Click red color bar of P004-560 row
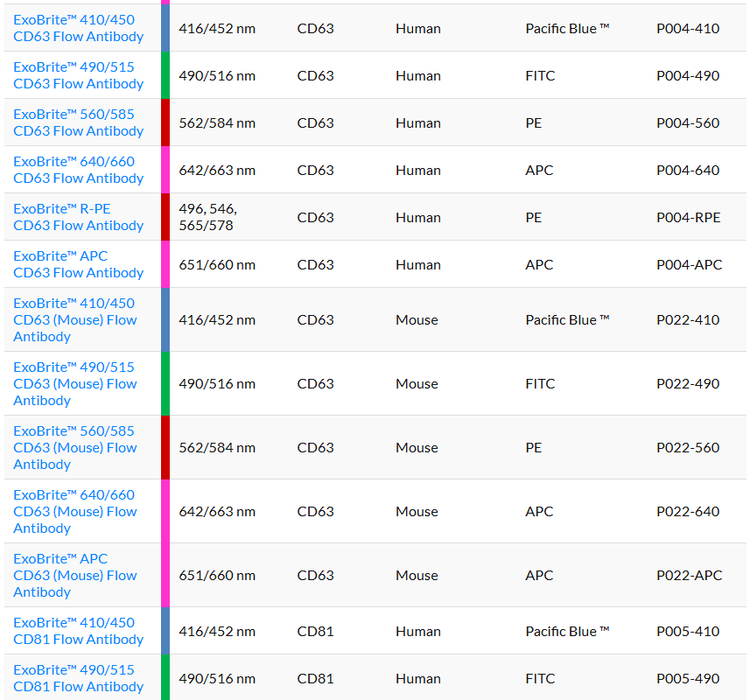The image size is (750, 700). point(165,122)
